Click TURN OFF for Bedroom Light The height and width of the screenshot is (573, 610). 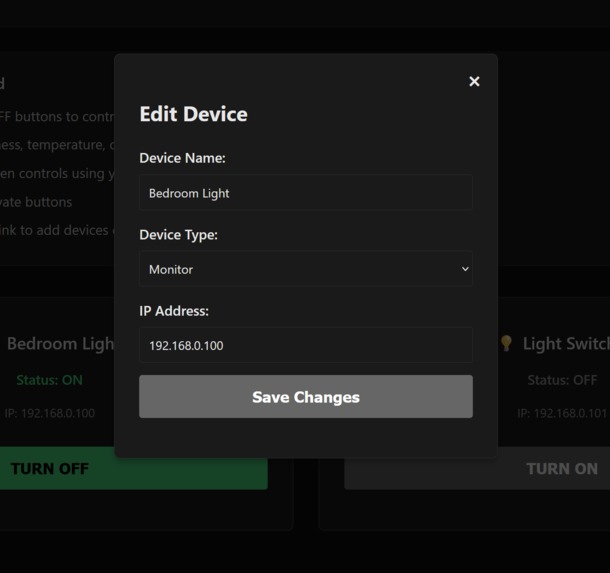[133, 468]
